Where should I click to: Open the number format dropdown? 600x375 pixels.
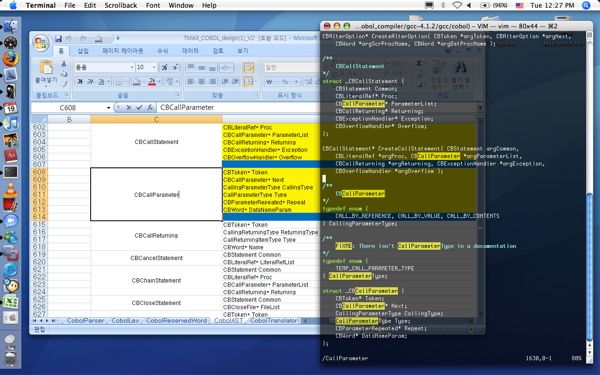click(x=291, y=67)
